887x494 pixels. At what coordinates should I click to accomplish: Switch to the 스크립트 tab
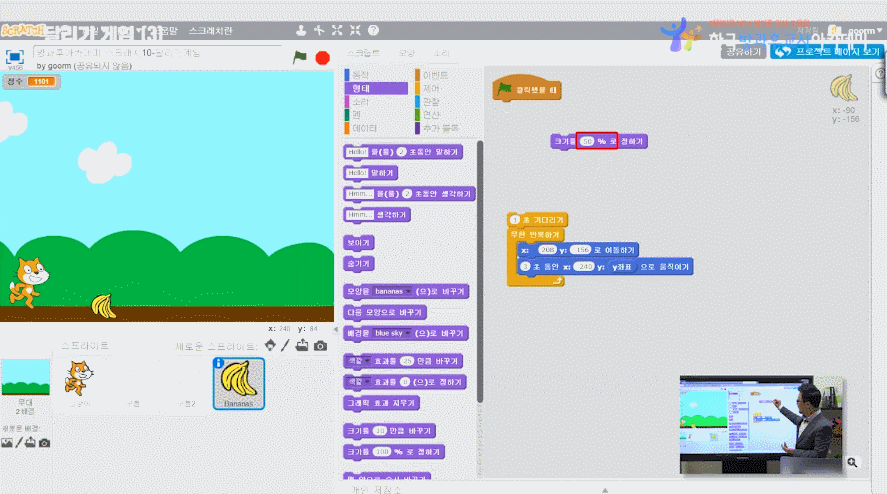tap(363, 53)
